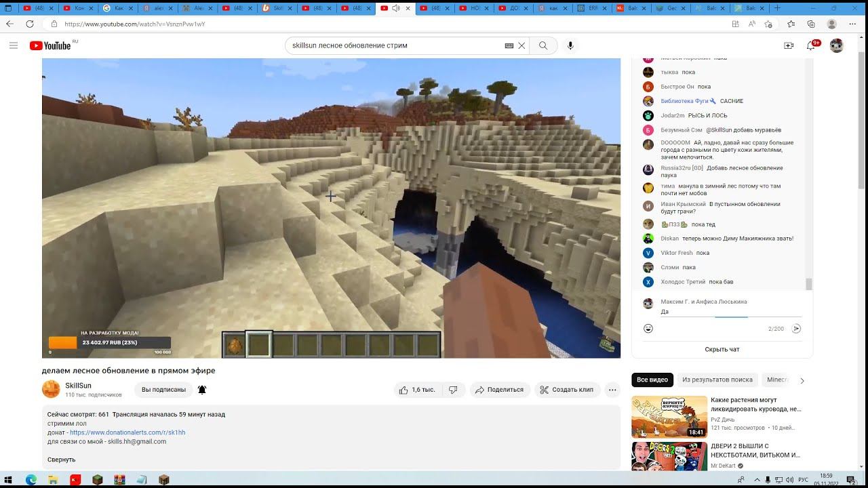The image size is (868, 488).
Task: Click Diskan's chat message about Диму Макияжника
Action: pos(736,239)
